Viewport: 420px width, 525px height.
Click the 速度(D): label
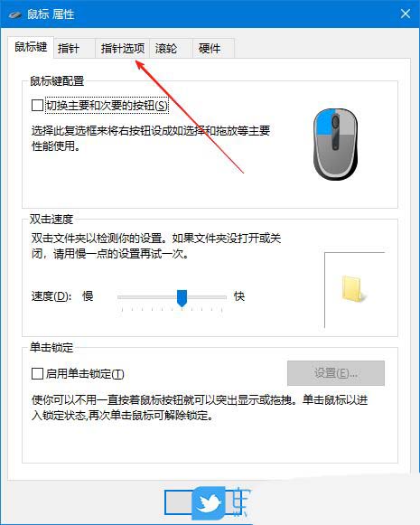(51, 296)
